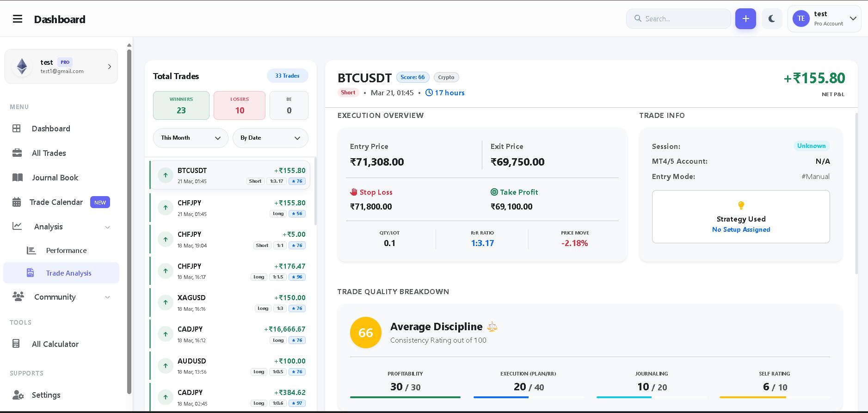Click the purple plus add button
This screenshot has height=413, width=868.
click(x=745, y=18)
